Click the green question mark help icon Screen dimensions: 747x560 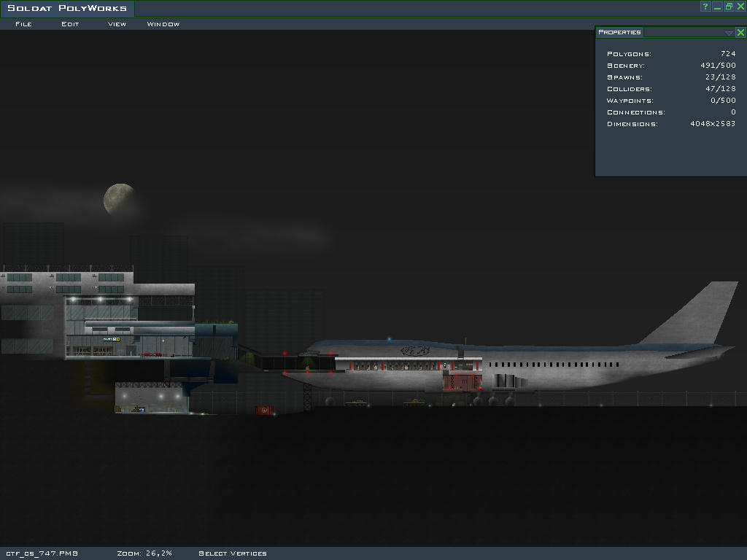pyautogui.click(x=705, y=7)
